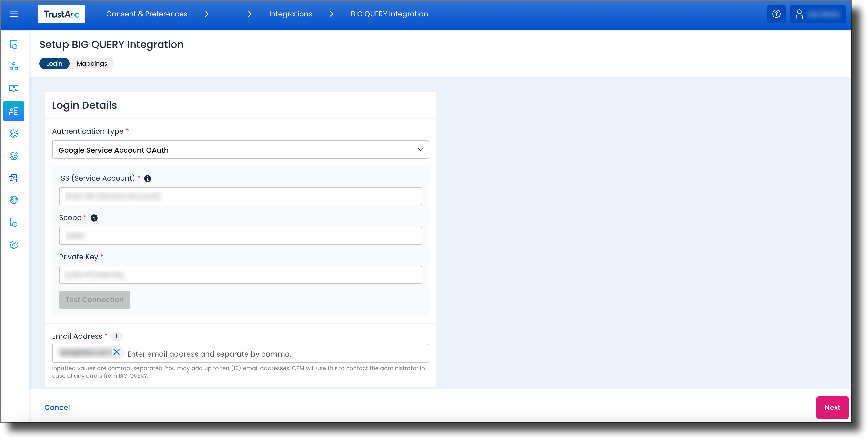Open the help question mark icon
The image size is (868, 439).
(x=776, y=14)
